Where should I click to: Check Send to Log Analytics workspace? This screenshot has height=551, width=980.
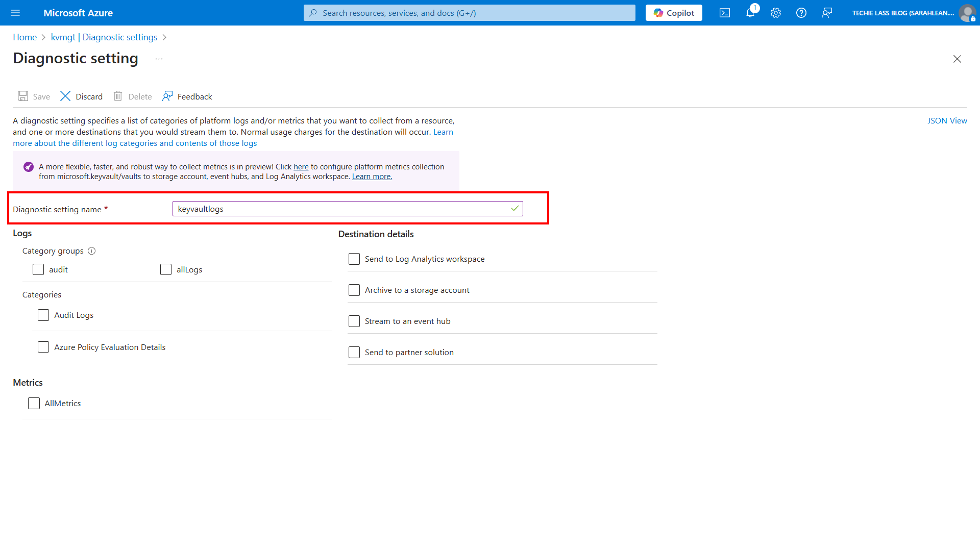[354, 259]
